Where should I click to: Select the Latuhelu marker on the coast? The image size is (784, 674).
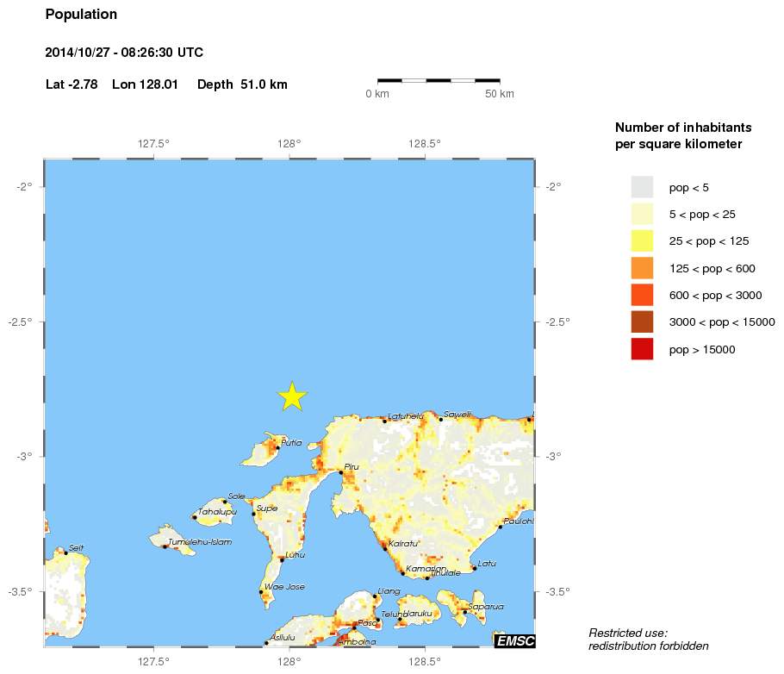(385, 421)
